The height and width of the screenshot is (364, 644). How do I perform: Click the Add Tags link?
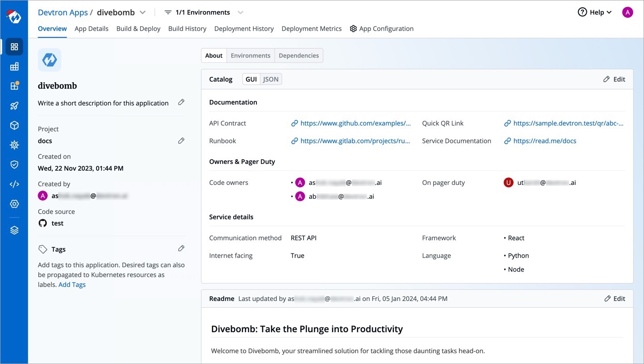[72, 285]
